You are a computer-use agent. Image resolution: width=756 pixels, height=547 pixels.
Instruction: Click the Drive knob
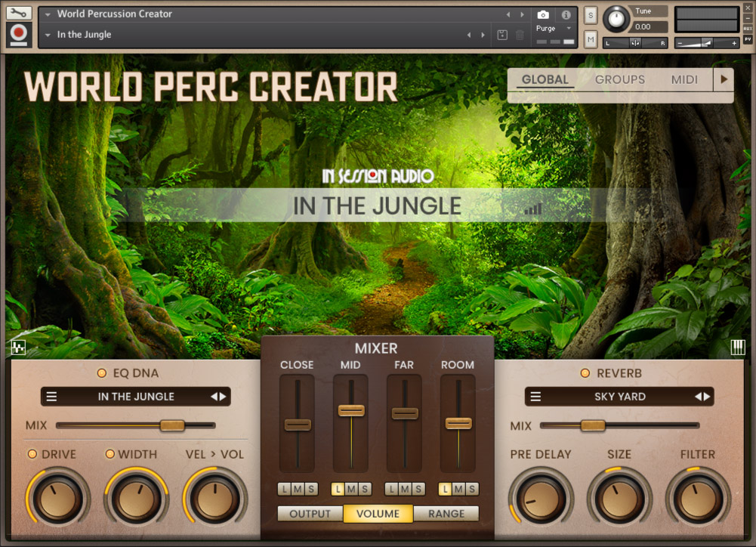click(x=58, y=499)
